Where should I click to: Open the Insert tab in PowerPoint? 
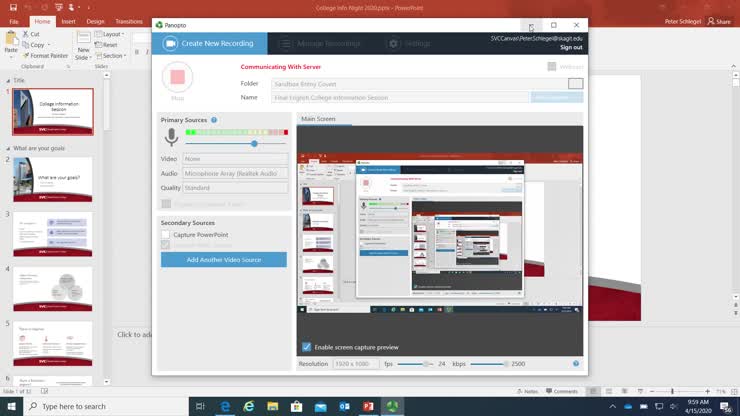68,21
